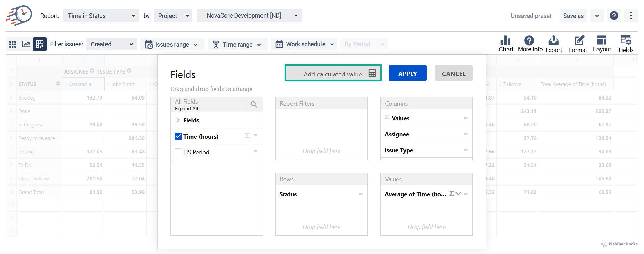Viewport: 644px width, 254px height.
Task: Open the Filter issues Created dropdown
Action: coord(112,44)
